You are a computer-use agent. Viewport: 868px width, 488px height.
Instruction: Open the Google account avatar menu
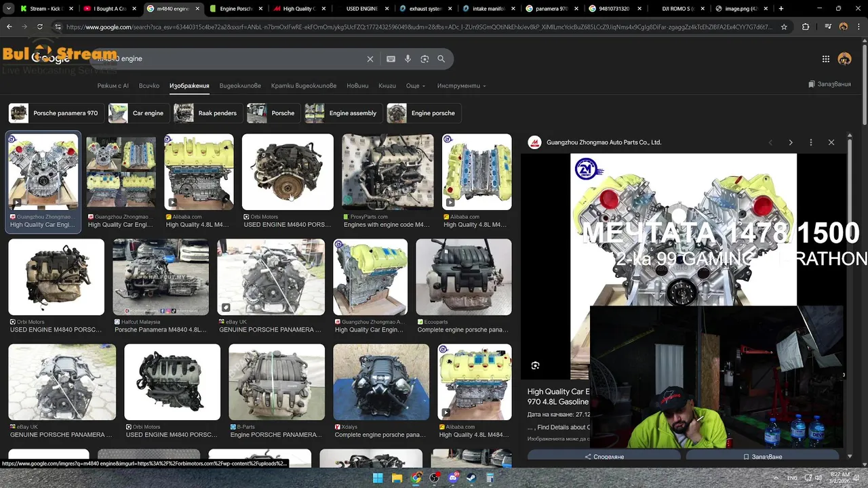coord(844,59)
